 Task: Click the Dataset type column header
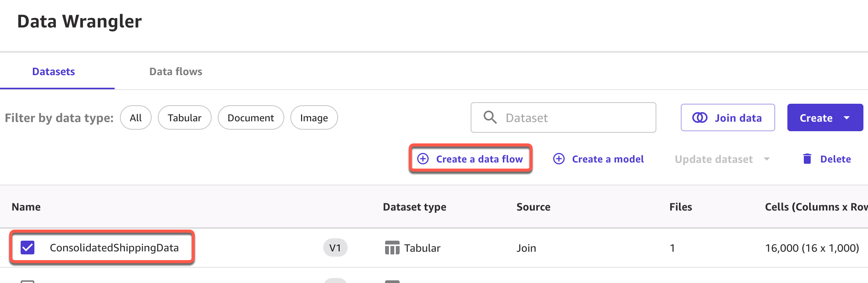(x=415, y=207)
